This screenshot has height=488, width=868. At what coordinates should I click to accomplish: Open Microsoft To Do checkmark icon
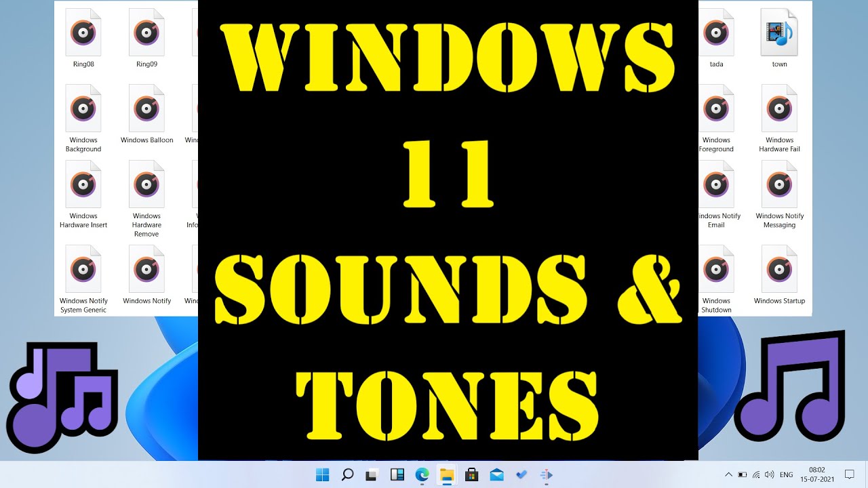(521, 474)
